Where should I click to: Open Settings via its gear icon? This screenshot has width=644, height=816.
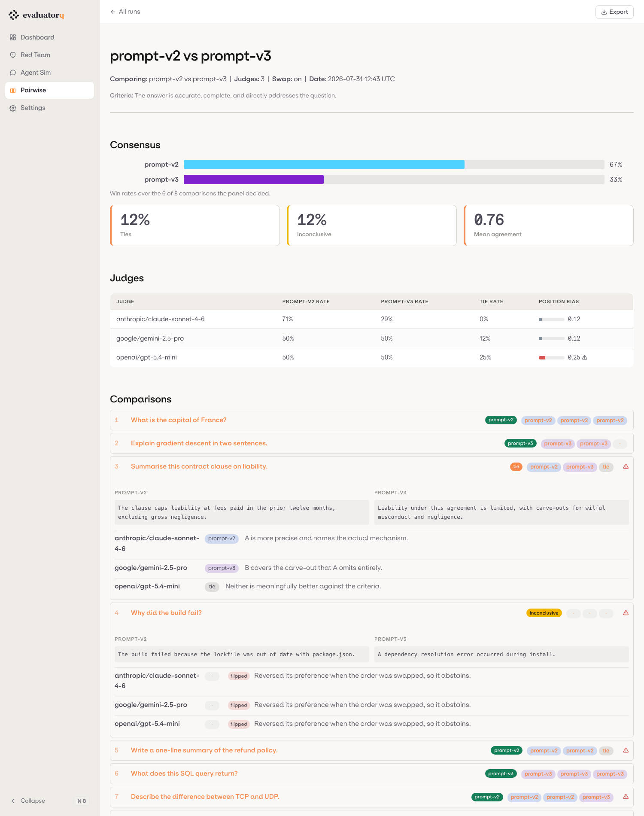tap(13, 108)
